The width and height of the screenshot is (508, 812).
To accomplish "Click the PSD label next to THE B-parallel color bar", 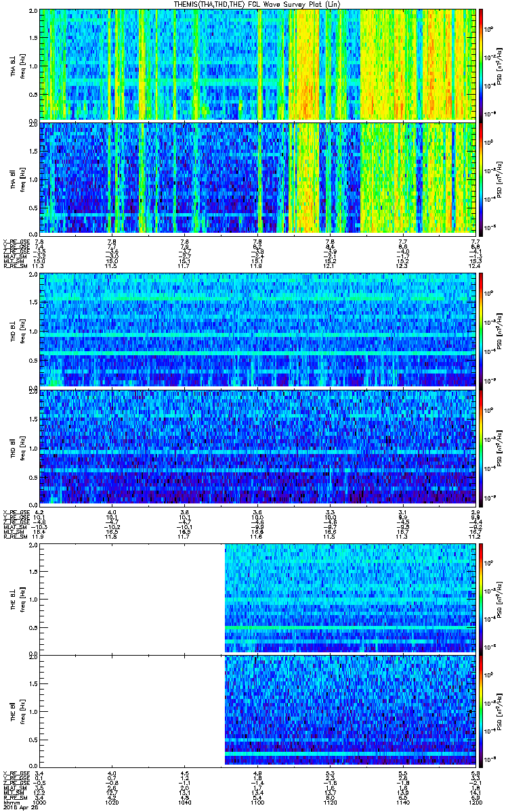I will pyautogui.click(x=500, y=711).
